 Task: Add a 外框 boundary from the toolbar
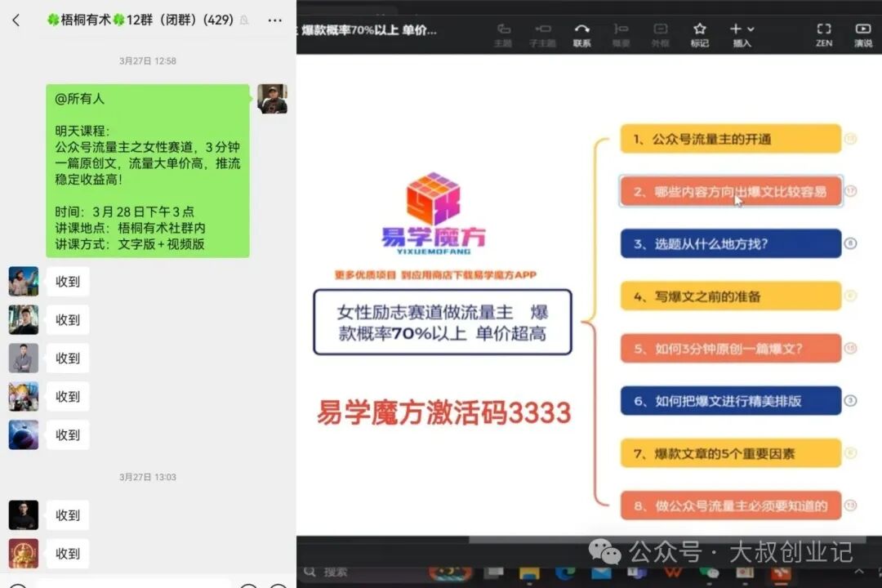[x=660, y=33]
